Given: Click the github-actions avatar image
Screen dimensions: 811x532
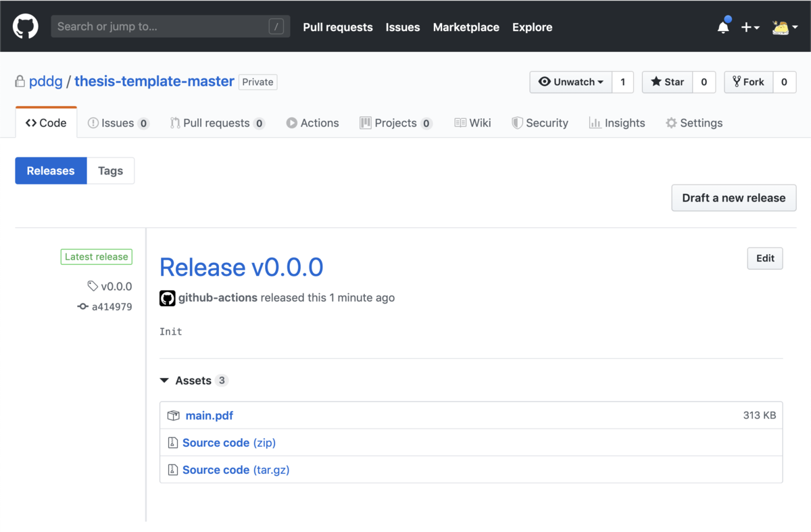Looking at the screenshot, I should tap(168, 298).
